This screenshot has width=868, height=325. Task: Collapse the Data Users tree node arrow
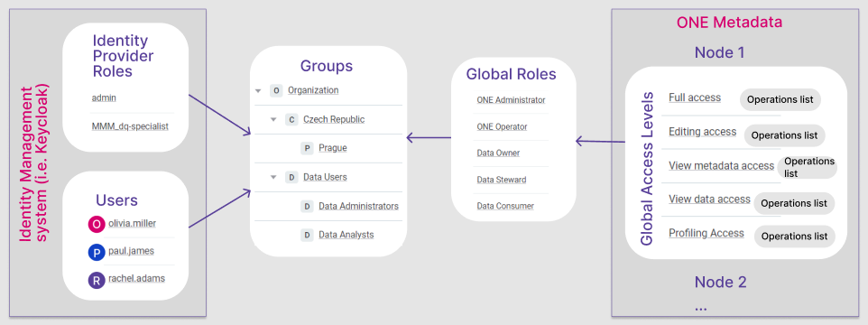click(273, 177)
